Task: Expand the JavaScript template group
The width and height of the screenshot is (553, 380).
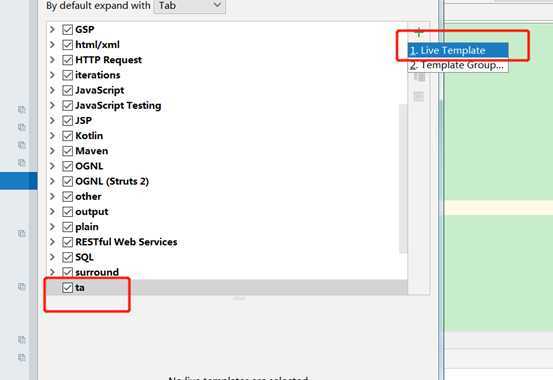Action: coord(52,90)
